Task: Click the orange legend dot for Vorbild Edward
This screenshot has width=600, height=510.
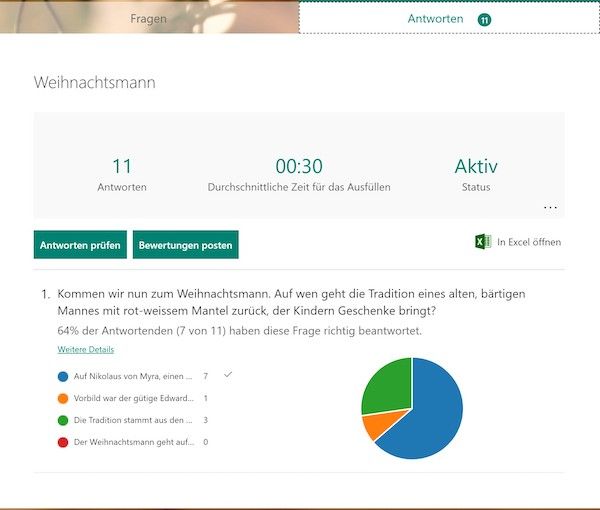Action: pyautogui.click(x=64, y=398)
